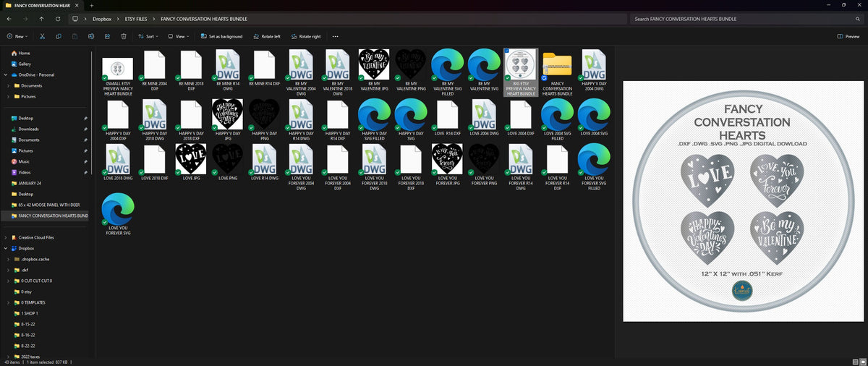This screenshot has width=868, height=366.
Task: Click the Delete trash can icon
Action: pyautogui.click(x=124, y=36)
